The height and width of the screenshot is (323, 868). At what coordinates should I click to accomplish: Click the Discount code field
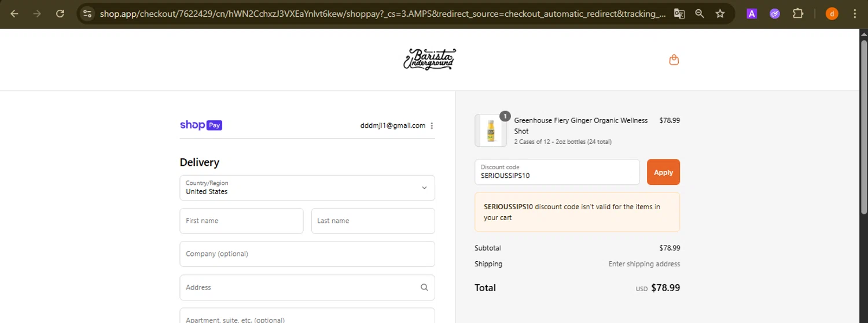[x=557, y=172]
